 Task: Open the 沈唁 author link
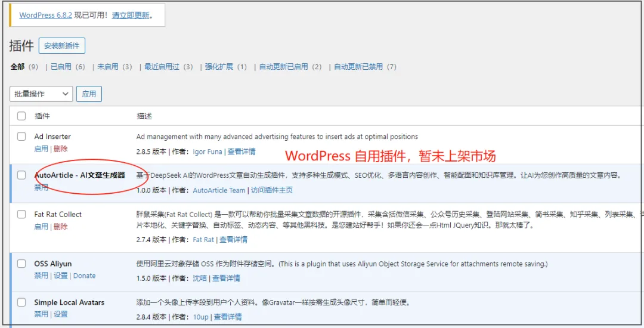200,278
